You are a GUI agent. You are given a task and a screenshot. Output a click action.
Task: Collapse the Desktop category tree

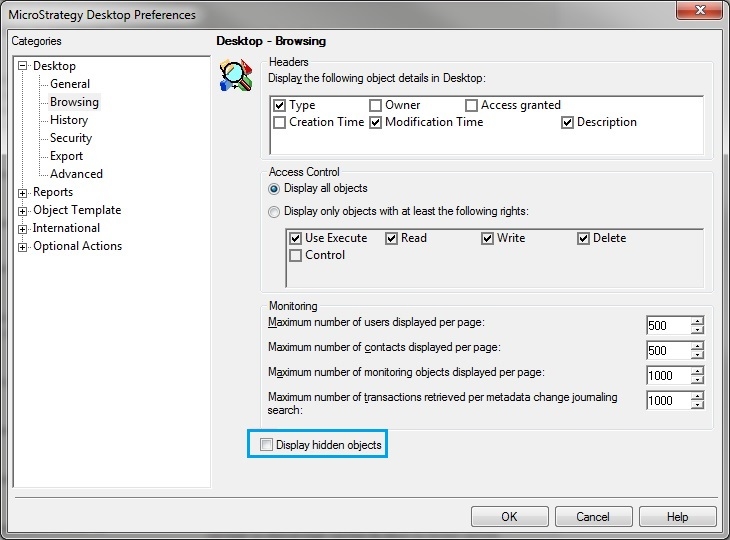click(23, 66)
